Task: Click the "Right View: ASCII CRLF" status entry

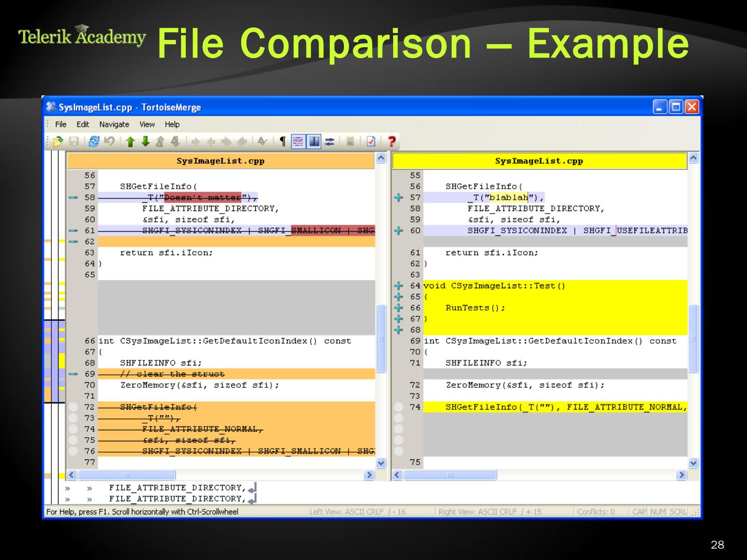Action: tap(490, 512)
